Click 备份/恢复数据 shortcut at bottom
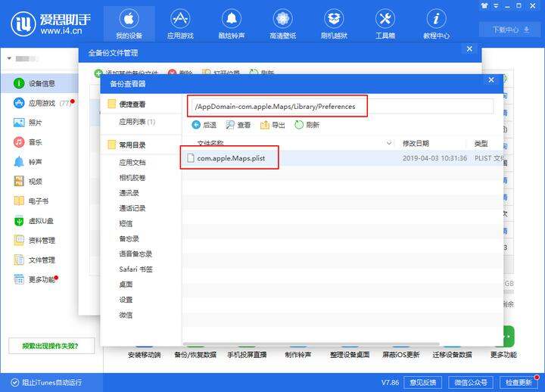This screenshot has height=392, width=545. [x=195, y=354]
